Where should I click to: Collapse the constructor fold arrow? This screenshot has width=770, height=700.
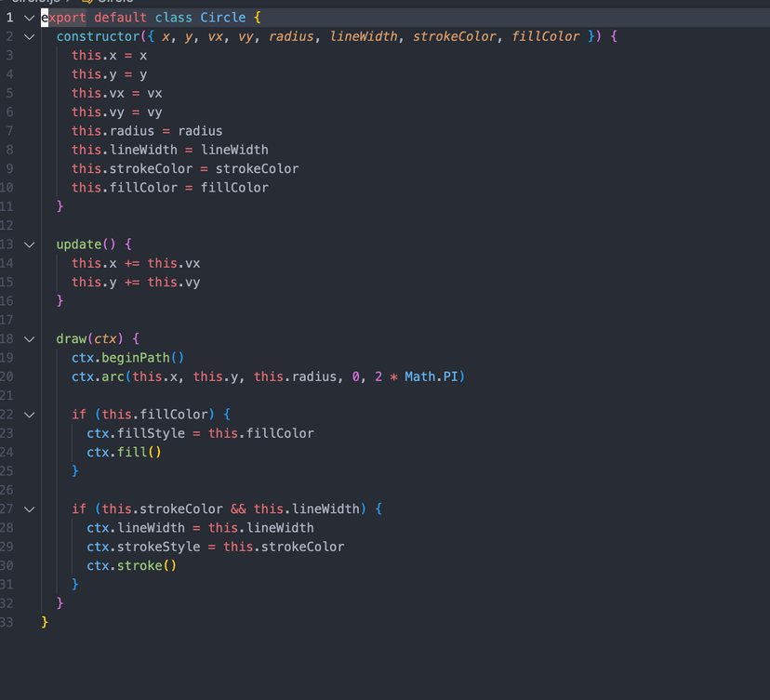click(29, 37)
